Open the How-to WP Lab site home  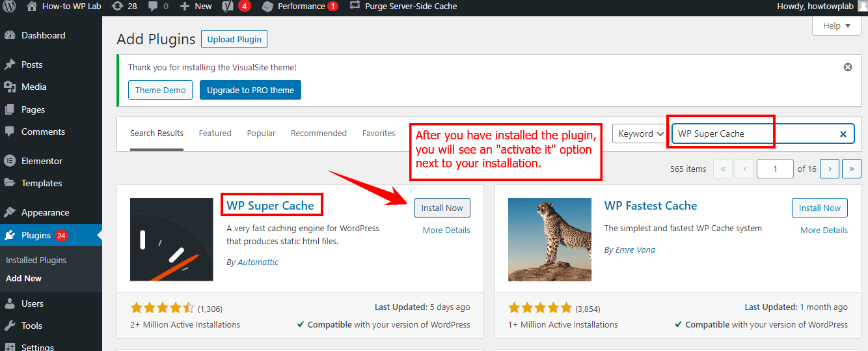click(64, 7)
